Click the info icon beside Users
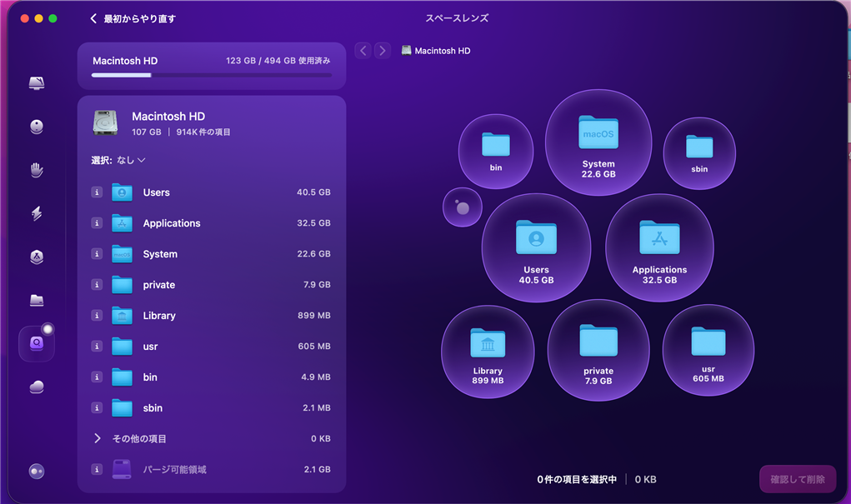 tap(97, 192)
